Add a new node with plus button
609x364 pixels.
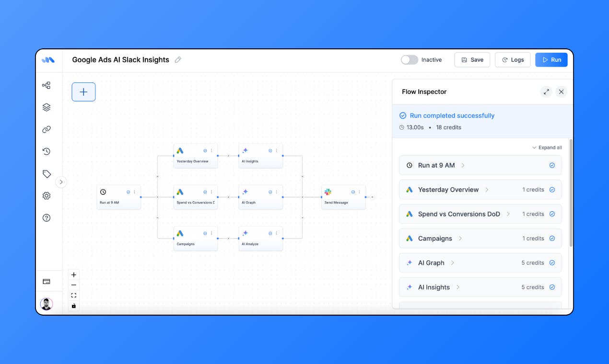pyautogui.click(x=83, y=92)
